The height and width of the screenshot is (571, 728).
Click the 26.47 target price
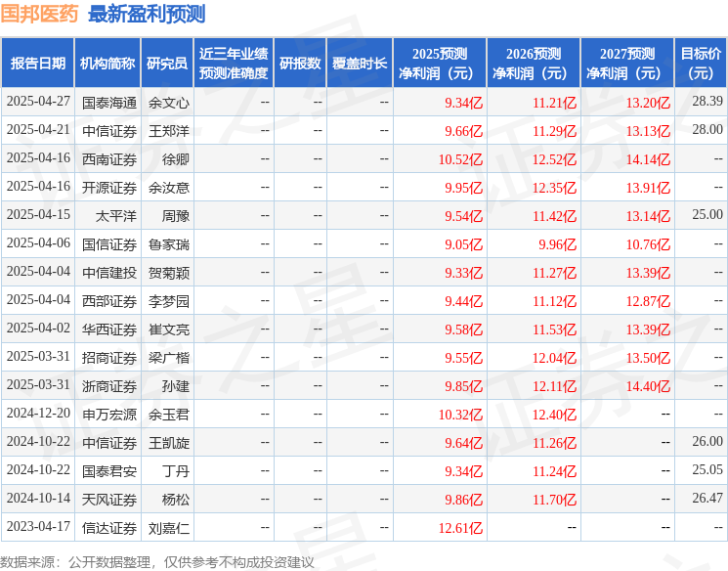pyautogui.click(x=707, y=498)
